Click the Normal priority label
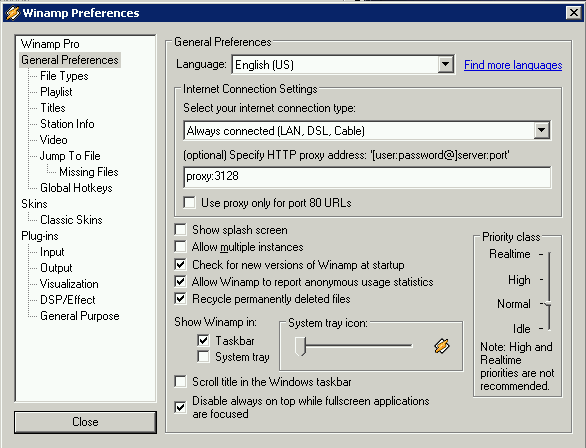The width and height of the screenshot is (586, 448). point(513,304)
